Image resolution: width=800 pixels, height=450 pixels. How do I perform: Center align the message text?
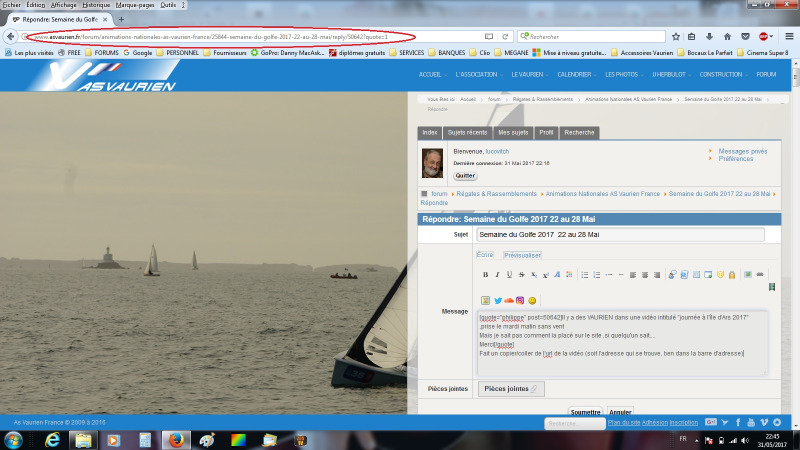(645, 274)
